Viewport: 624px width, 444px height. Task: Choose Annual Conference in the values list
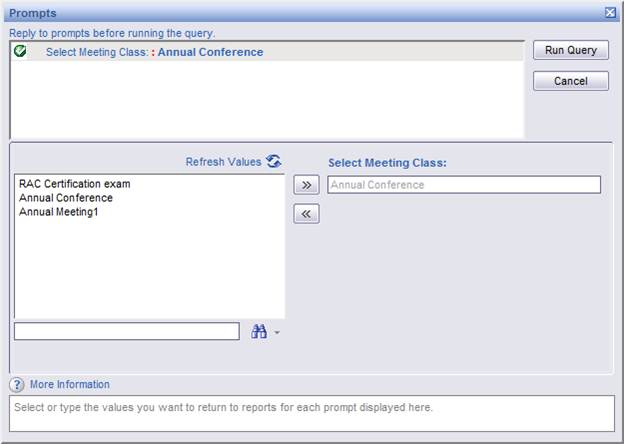click(x=66, y=198)
